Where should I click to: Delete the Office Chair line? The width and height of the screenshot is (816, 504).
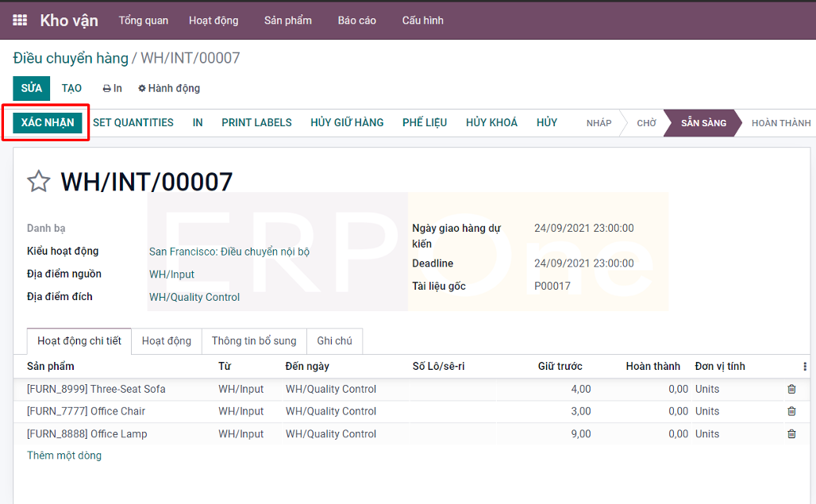pyautogui.click(x=791, y=411)
